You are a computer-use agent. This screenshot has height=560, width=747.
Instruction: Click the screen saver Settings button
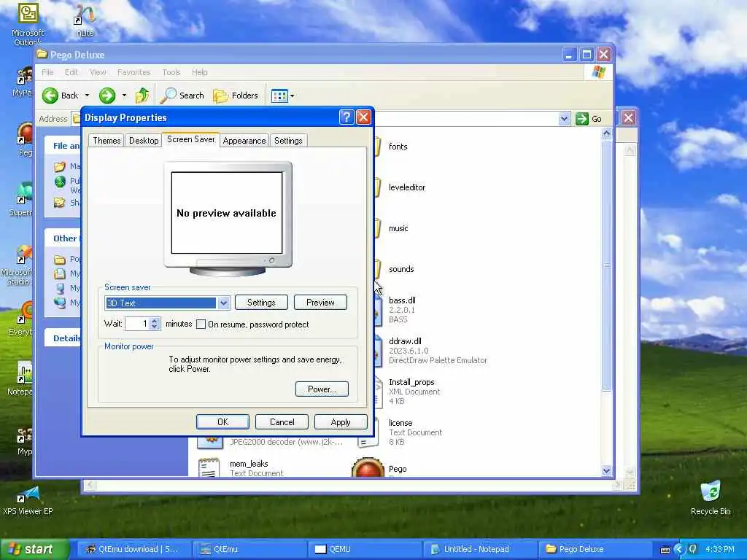pos(261,303)
